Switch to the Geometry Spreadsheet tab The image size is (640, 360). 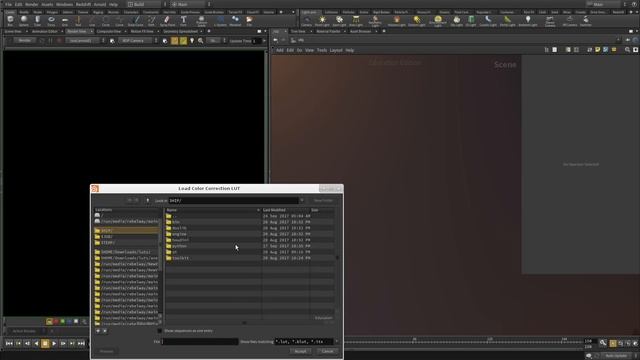(x=180, y=31)
